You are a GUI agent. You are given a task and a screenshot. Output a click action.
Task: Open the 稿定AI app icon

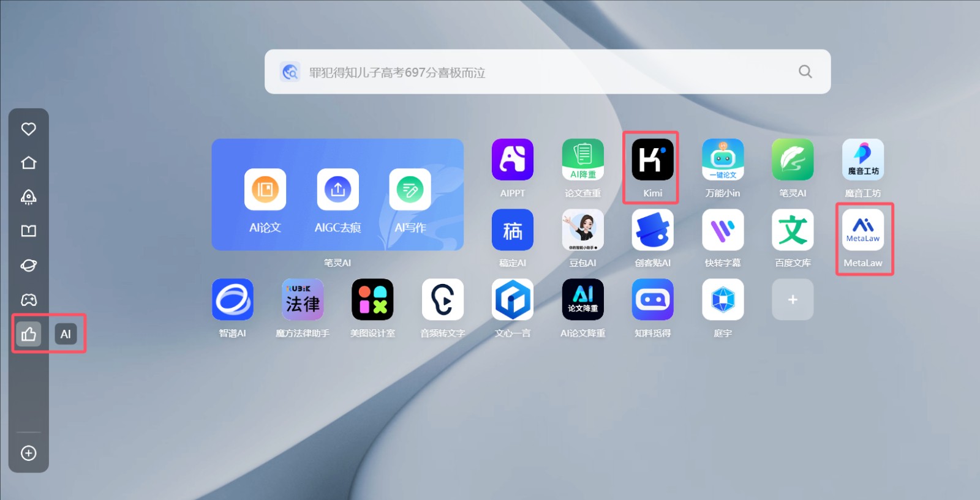point(513,229)
